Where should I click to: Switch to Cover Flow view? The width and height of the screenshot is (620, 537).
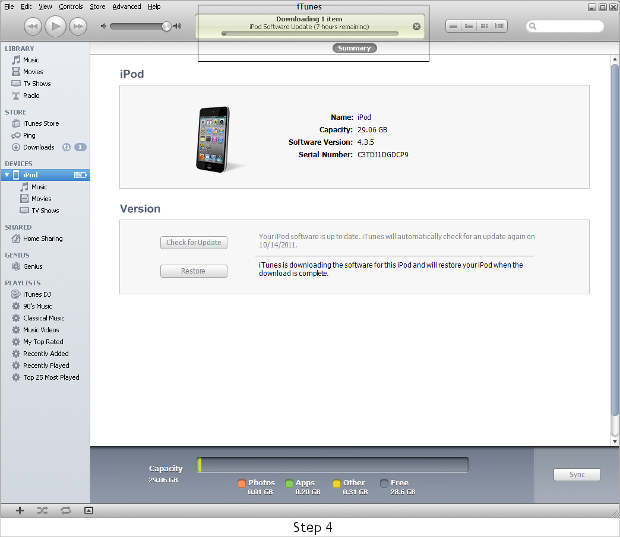point(499,26)
